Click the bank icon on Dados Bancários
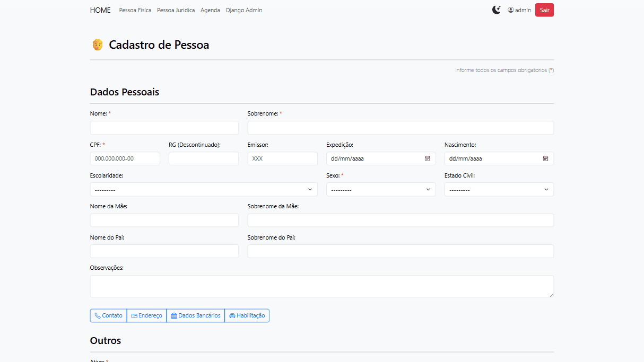Image resolution: width=644 pixels, height=362 pixels. tap(174, 315)
